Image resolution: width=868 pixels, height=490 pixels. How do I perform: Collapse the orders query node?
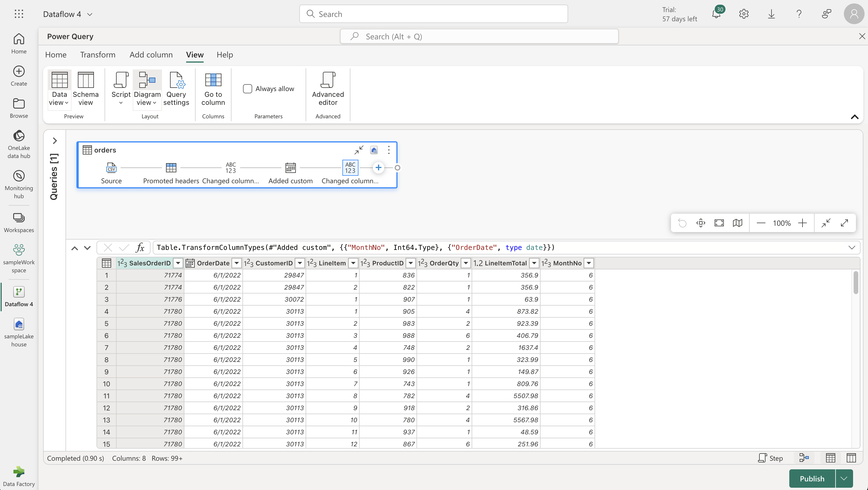click(x=359, y=150)
